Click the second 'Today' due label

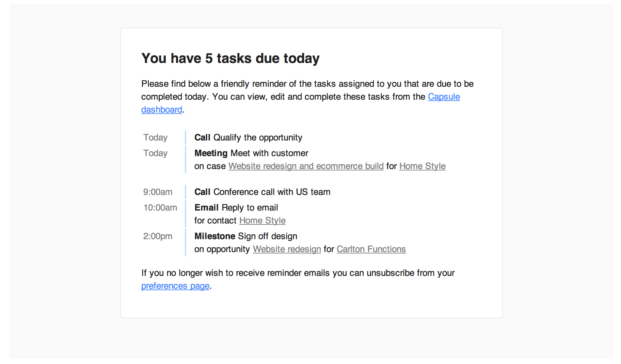pyautogui.click(x=155, y=153)
